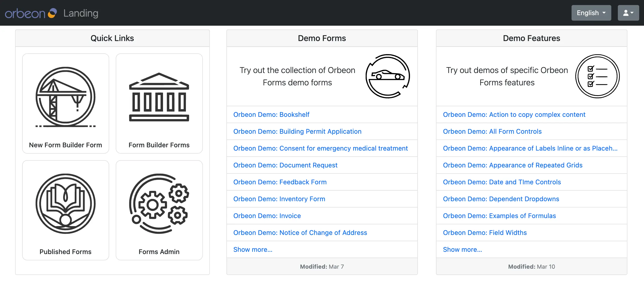Click the Published Forms book icon
Screen dimensions: 644x281
(65, 203)
